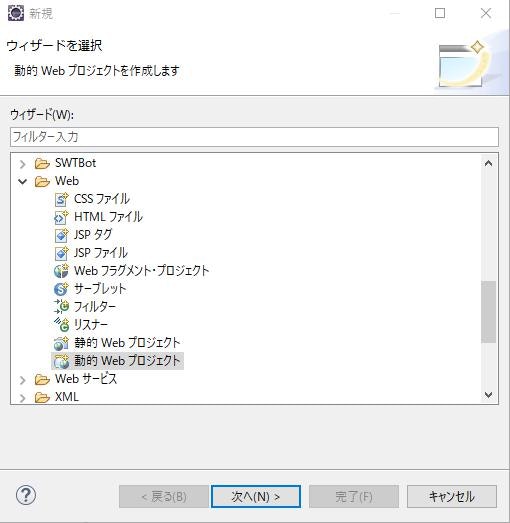Click the フィルター wizard icon
The width and height of the screenshot is (510, 523).
click(x=61, y=307)
